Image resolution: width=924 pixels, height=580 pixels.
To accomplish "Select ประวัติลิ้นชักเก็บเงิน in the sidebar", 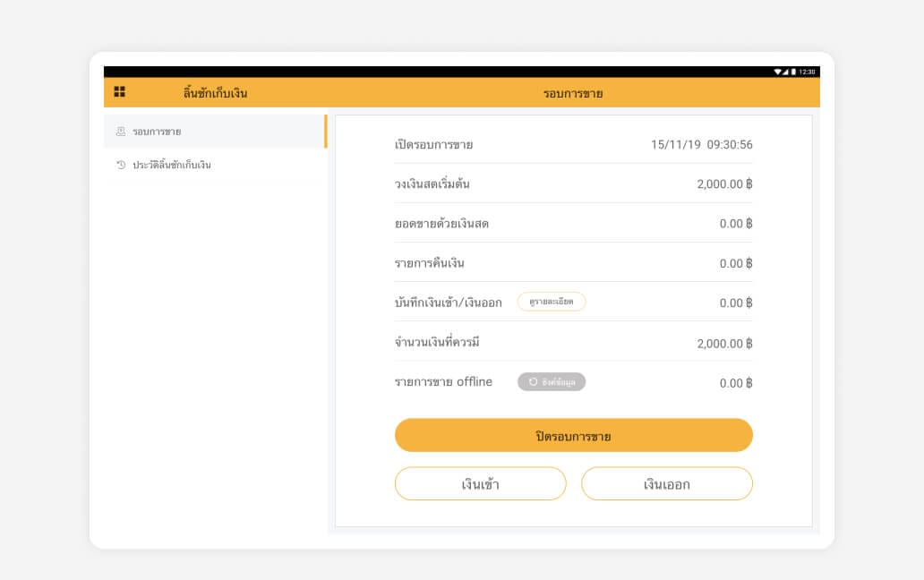I will 171,165.
